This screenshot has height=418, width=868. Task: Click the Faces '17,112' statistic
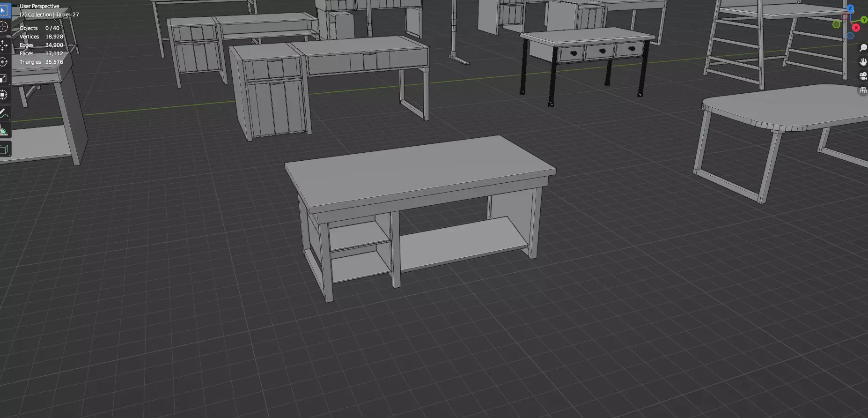[54, 53]
